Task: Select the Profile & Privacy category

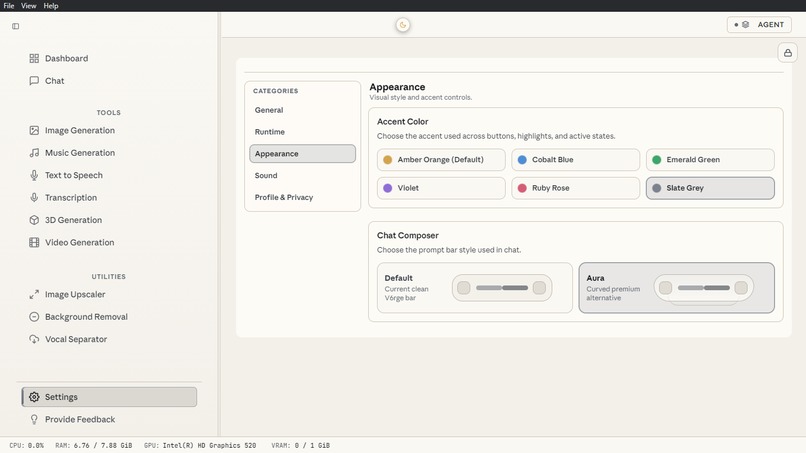Action: point(302,197)
